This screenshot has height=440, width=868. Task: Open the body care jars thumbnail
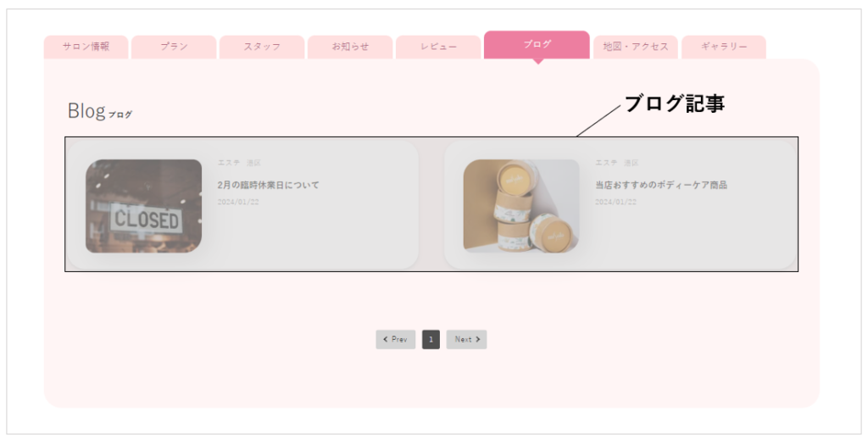click(x=521, y=207)
